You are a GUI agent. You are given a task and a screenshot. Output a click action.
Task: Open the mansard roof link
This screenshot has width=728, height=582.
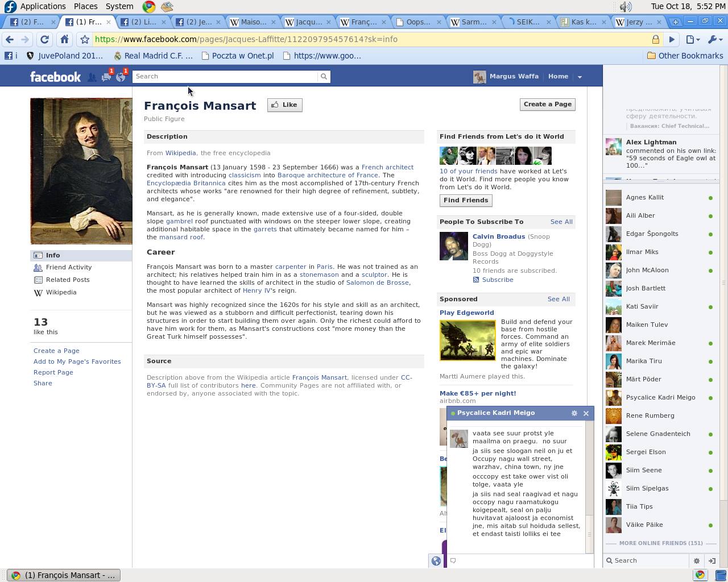pyautogui.click(x=181, y=237)
